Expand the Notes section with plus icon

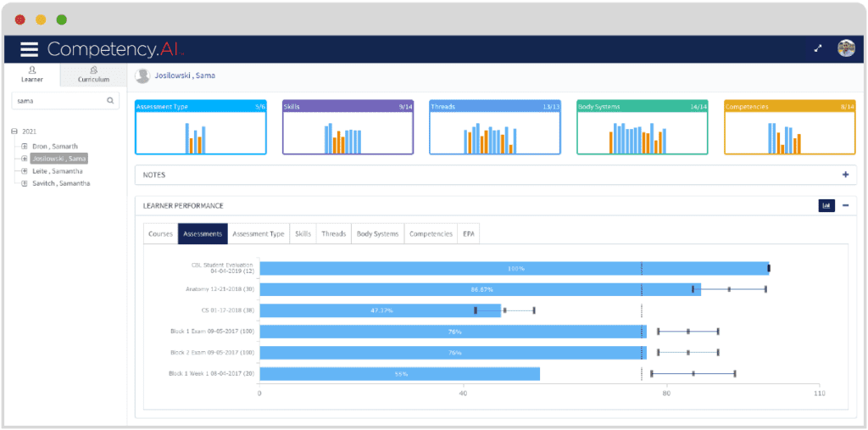[x=845, y=175]
